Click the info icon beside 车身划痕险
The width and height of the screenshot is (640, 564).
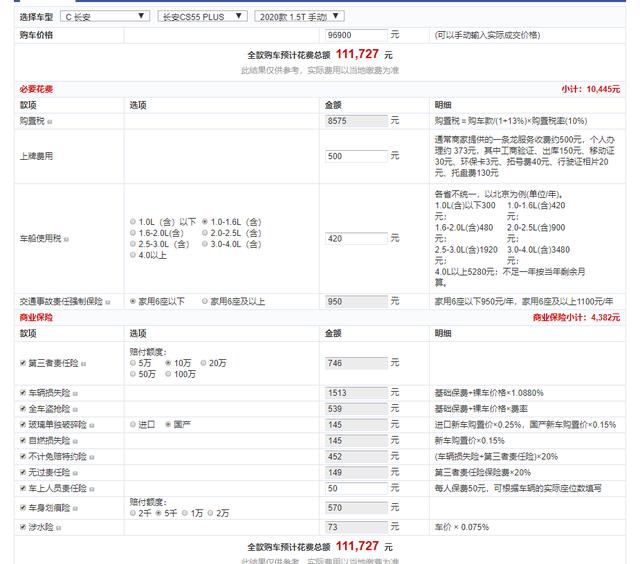(x=75, y=509)
